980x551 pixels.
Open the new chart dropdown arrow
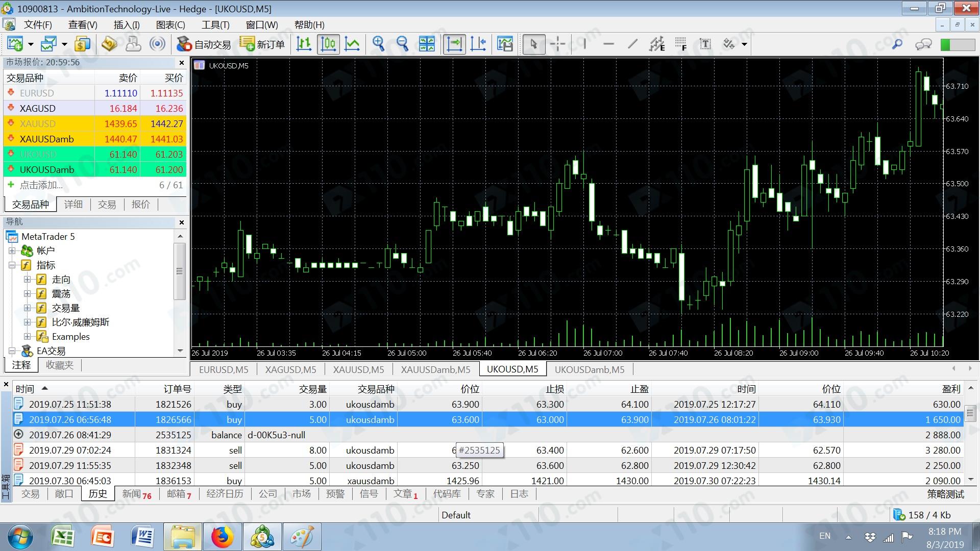click(x=31, y=44)
